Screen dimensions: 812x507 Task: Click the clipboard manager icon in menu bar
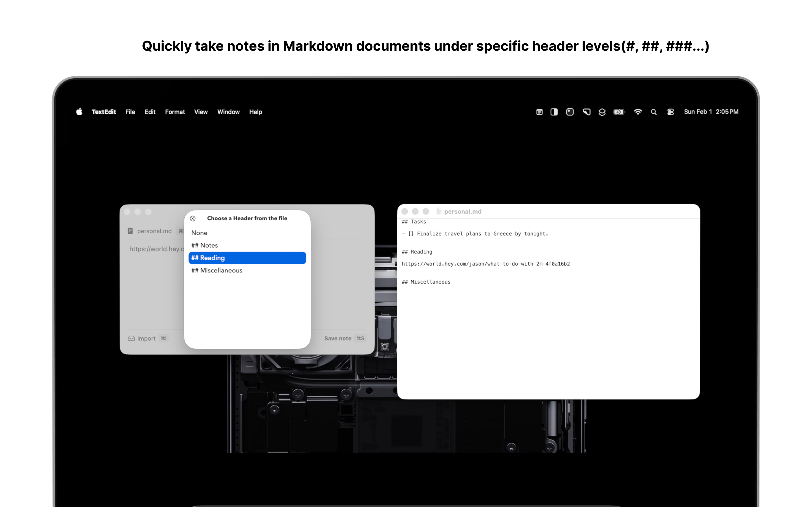586,112
